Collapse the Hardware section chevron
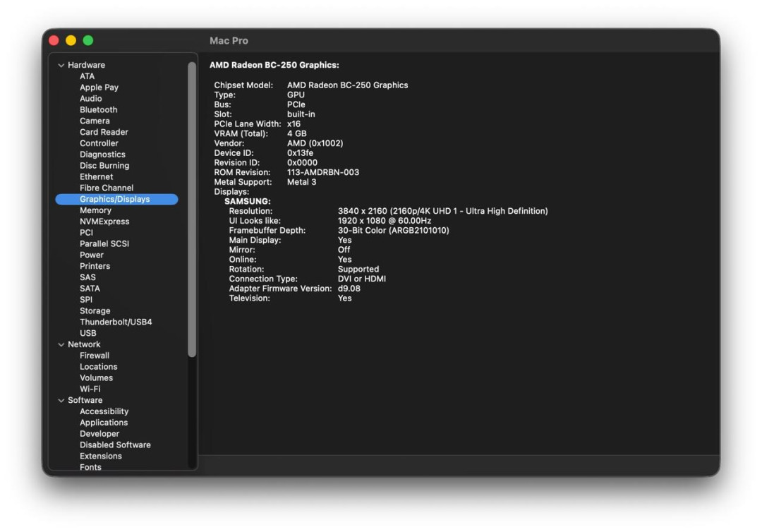 point(61,65)
